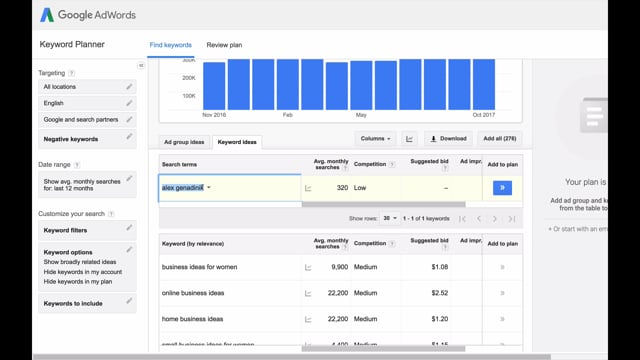Expand the alex genadinik keyword dropdown arrow
The image size is (640, 360).
tap(209, 188)
